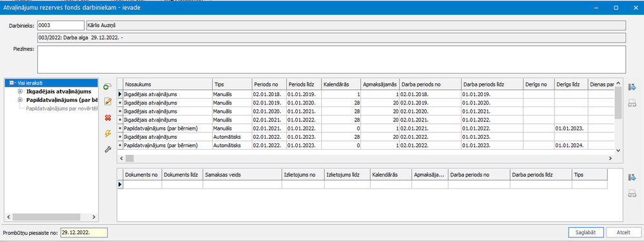Maximize the dialog window
This screenshot has width=644, height=242.
pos(616,7)
